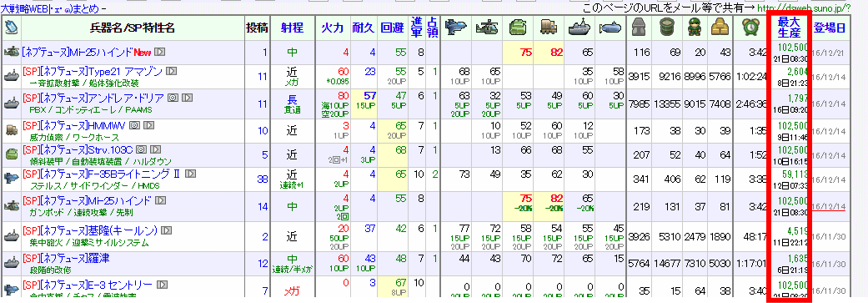Sort by the green barrel icon column

point(668,28)
